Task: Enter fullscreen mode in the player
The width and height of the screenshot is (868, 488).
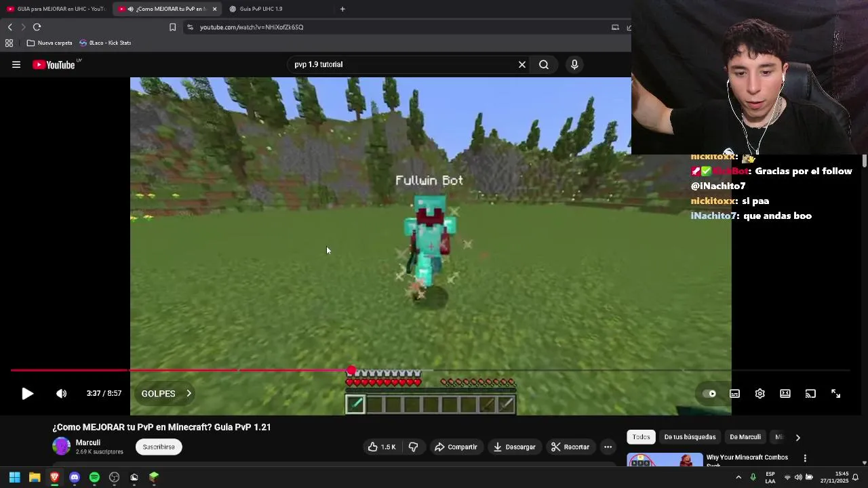Action: pos(835,394)
